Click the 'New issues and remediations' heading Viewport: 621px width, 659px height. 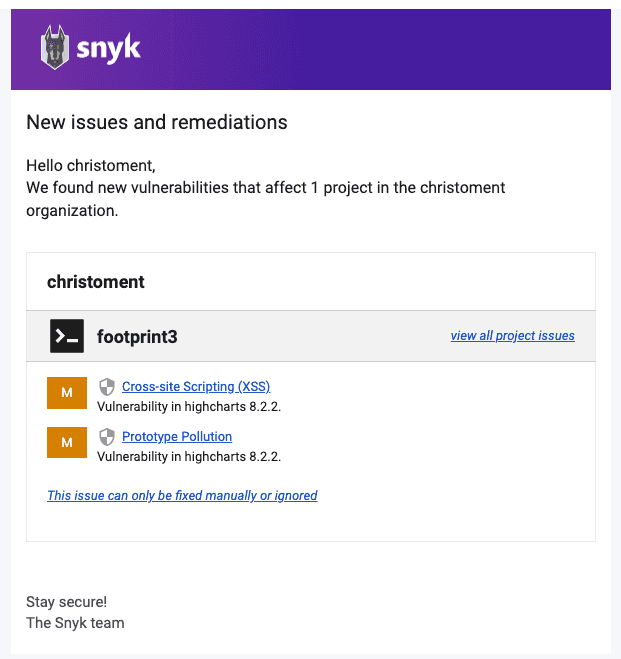pyautogui.click(x=157, y=123)
